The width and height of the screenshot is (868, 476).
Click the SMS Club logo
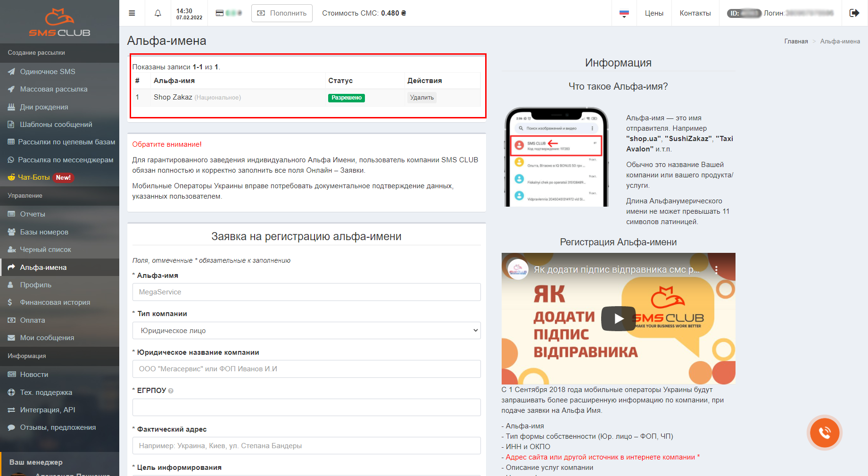pyautogui.click(x=59, y=22)
